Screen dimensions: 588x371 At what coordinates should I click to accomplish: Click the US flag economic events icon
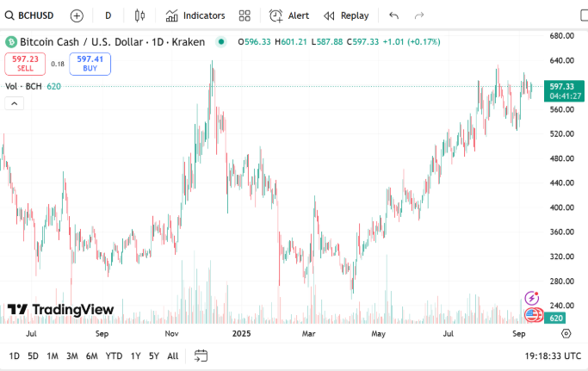point(533,315)
